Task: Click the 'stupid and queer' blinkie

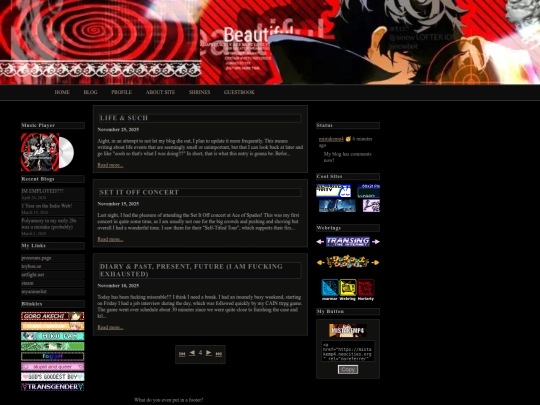Action: [53, 366]
